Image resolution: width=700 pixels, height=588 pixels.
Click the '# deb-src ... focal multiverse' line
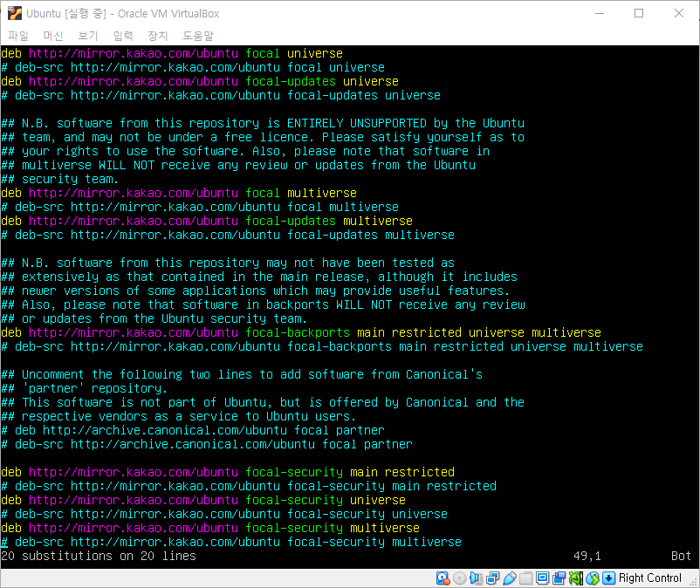pyautogui.click(x=200, y=207)
